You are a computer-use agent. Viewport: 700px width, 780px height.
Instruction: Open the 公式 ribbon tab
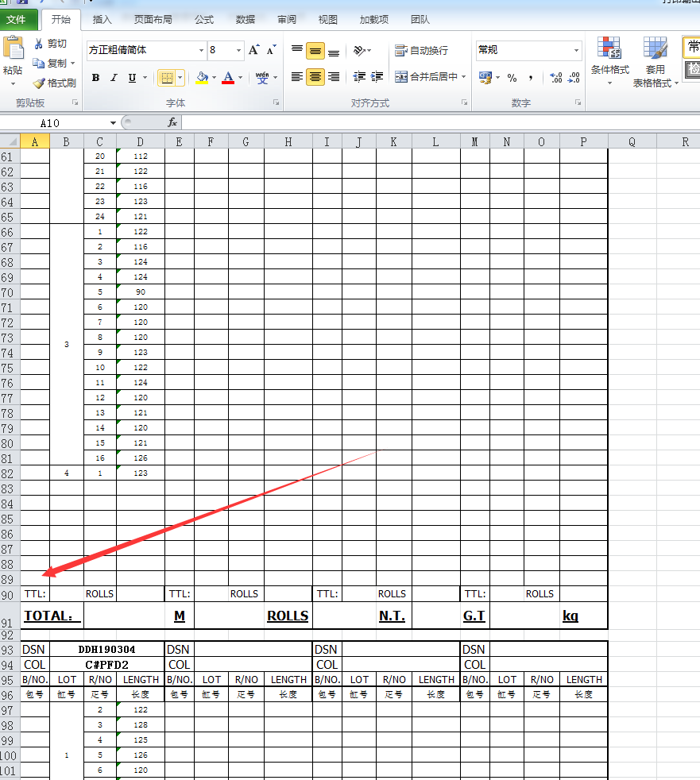(203, 20)
